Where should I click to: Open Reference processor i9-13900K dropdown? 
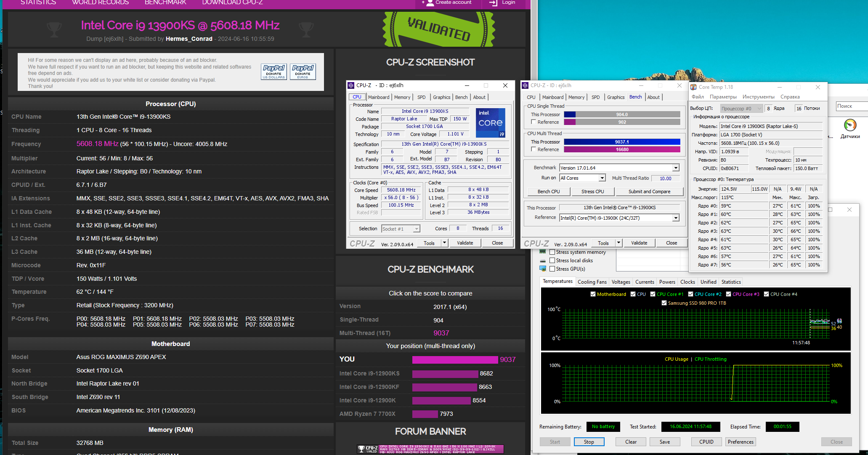coord(675,218)
